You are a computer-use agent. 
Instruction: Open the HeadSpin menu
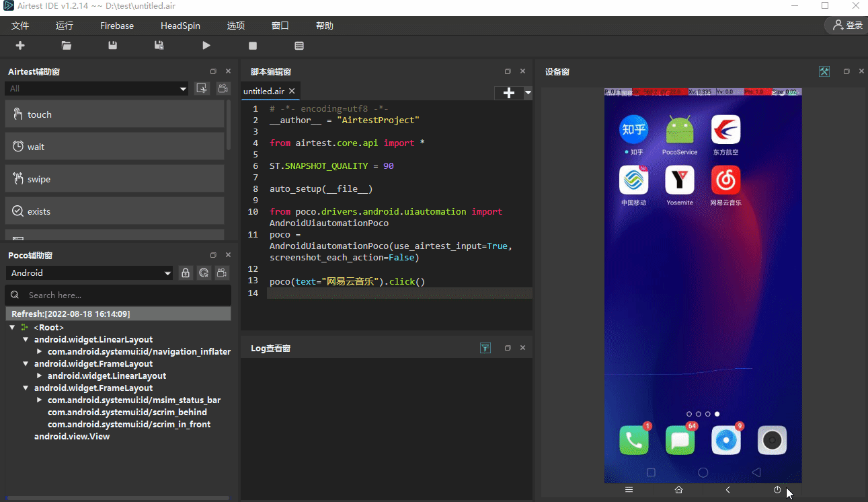tap(180, 26)
